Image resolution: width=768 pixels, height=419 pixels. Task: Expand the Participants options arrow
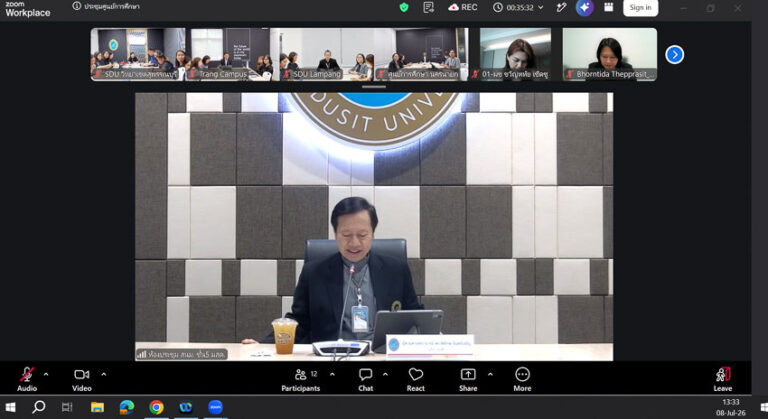coord(332,374)
